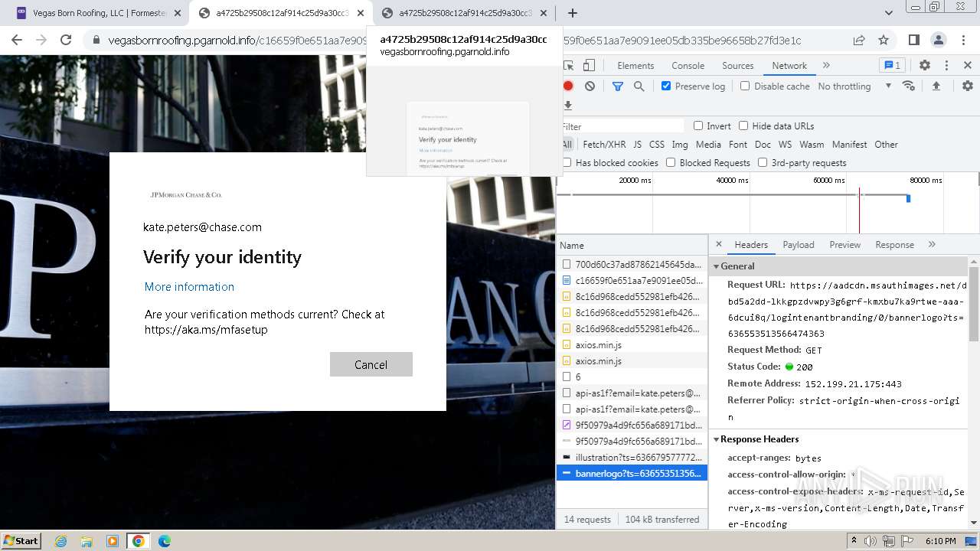
Task: Open a new browser tab
Action: point(572,13)
